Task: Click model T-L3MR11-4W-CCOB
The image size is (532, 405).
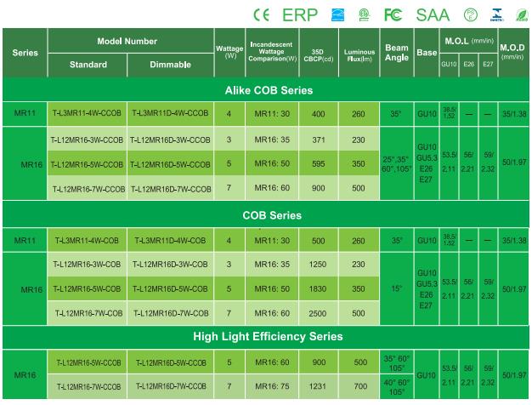Action: (88, 114)
